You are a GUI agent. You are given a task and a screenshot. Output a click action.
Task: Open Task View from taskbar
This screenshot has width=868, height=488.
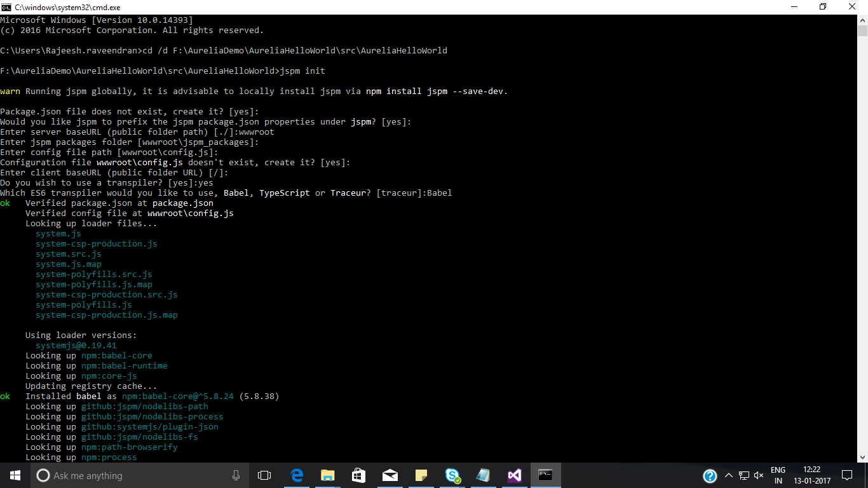[264, 475]
